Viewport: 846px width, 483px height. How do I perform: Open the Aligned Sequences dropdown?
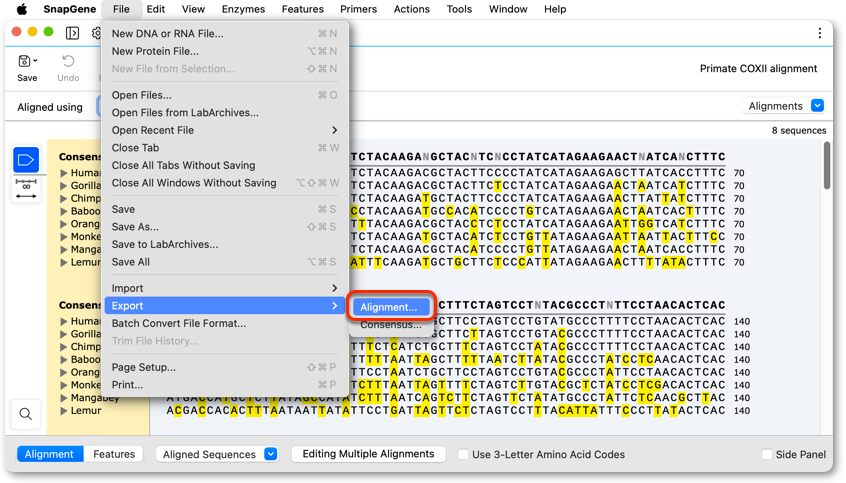(217, 454)
